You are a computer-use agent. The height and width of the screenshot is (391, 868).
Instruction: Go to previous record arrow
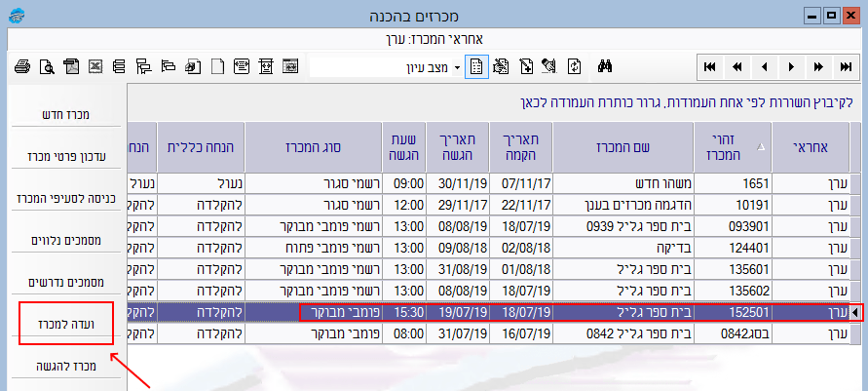(x=764, y=66)
